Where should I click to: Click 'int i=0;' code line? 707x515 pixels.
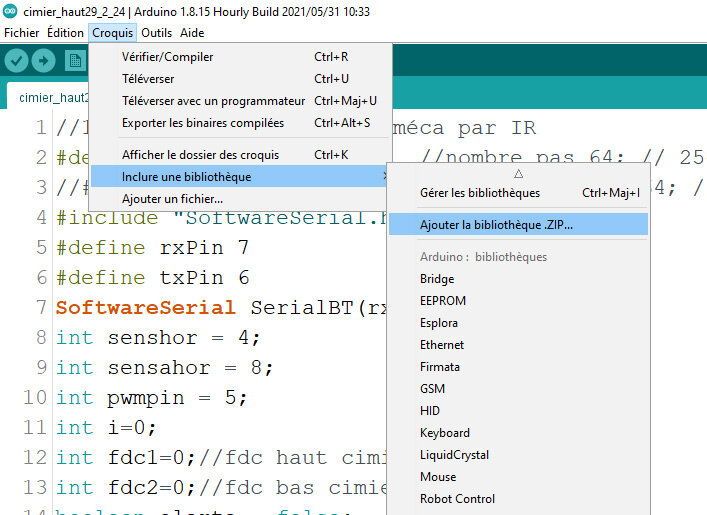click(106, 428)
